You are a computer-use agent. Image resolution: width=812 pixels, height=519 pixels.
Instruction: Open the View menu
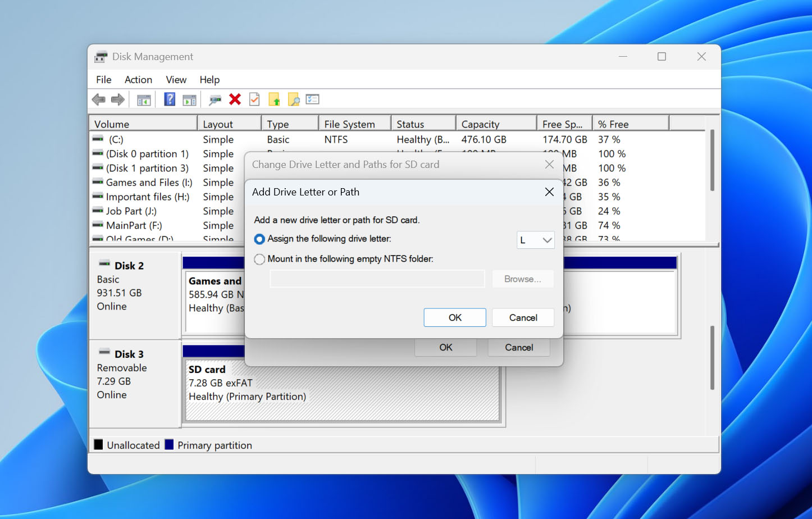[176, 80]
